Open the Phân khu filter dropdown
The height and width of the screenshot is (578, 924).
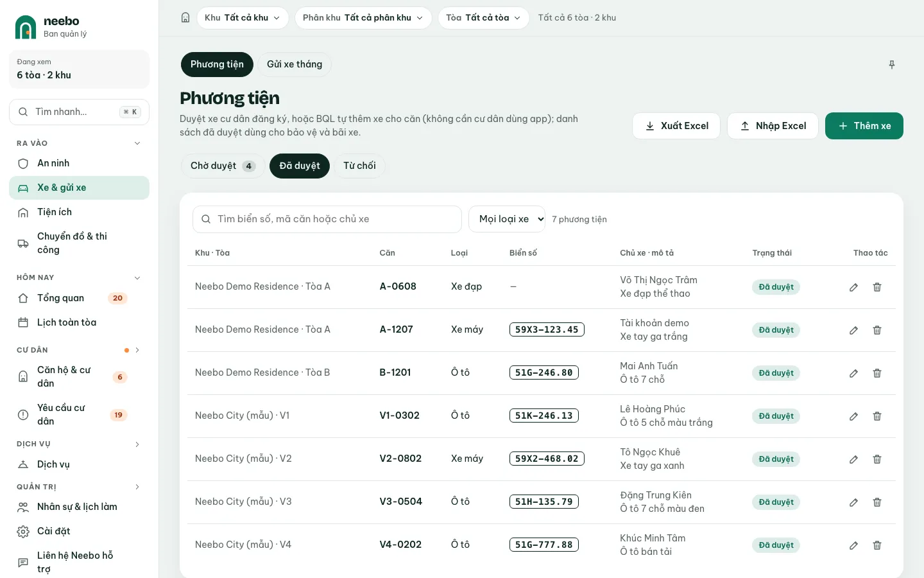[x=363, y=18]
